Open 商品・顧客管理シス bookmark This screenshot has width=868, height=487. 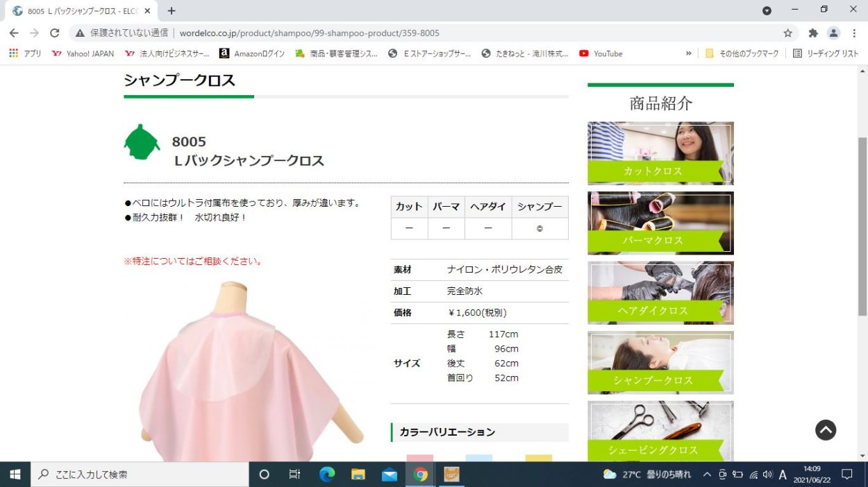pyautogui.click(x=336, y=53)
